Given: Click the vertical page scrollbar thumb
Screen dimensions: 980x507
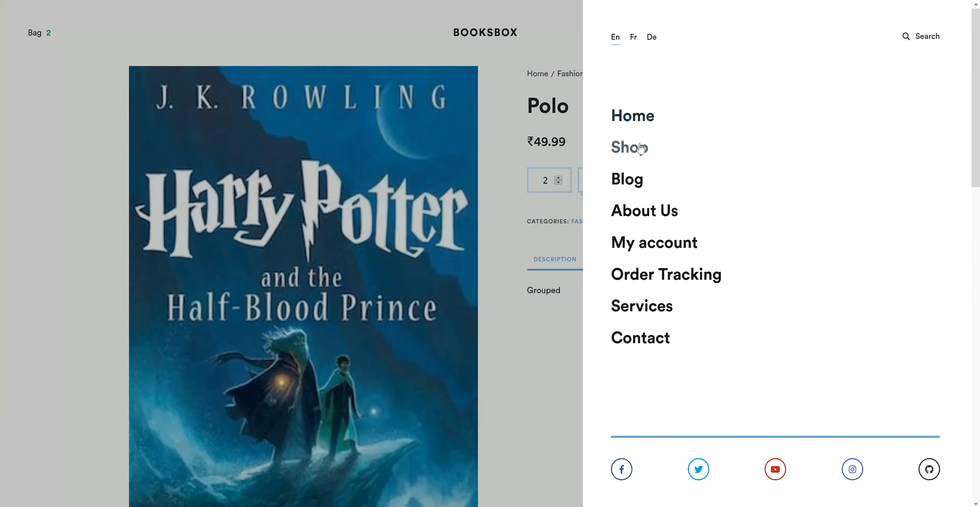Looking at the screenshot, I should (975, 98).
